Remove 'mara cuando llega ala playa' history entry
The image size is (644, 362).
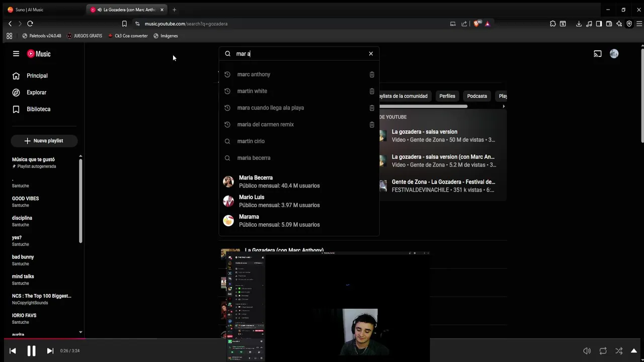point(372,108)
